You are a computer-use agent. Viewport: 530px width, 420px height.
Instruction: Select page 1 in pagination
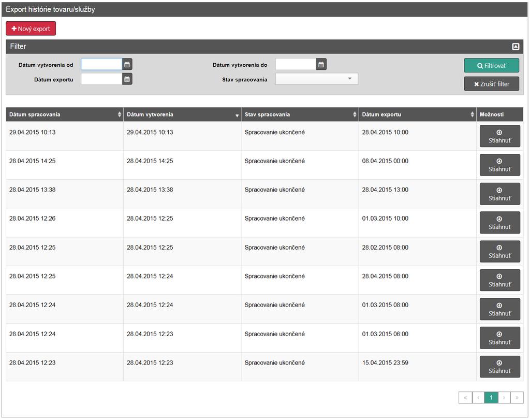click(x=491, y=398)
